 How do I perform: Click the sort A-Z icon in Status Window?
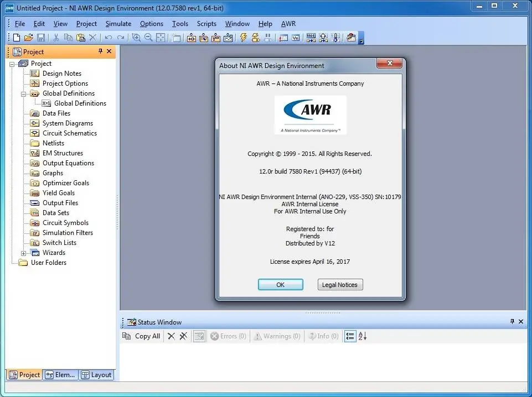363,336
